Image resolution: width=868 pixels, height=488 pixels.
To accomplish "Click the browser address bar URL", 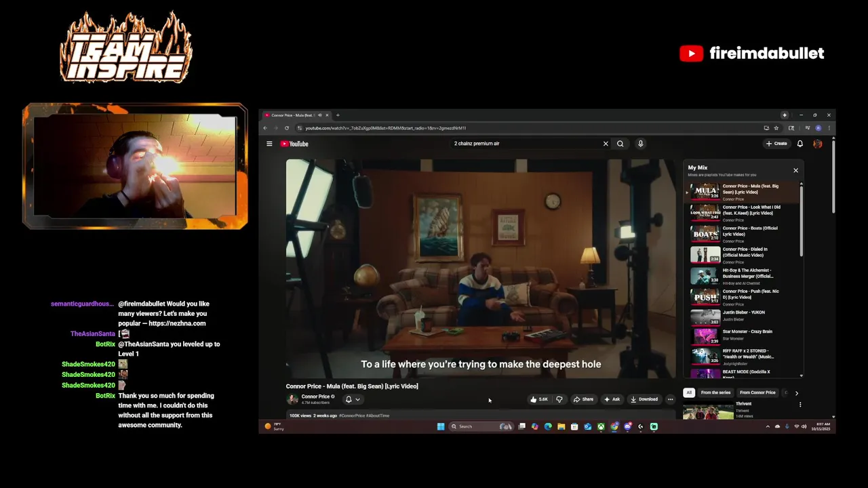I will (385, 128).
